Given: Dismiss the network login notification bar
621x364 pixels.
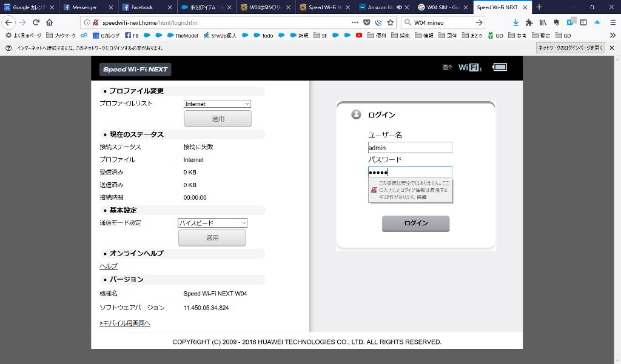Looking at the screenshot, I should coord(612,48).
